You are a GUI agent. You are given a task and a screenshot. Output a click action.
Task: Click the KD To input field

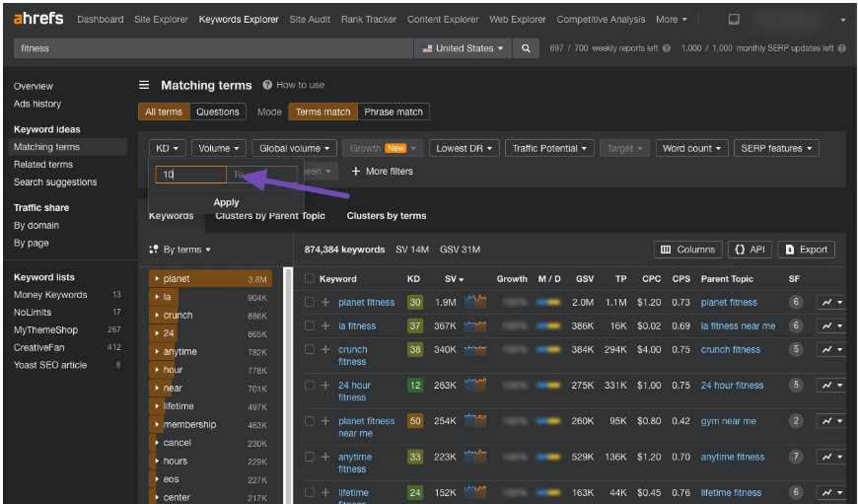pos(262,175)
